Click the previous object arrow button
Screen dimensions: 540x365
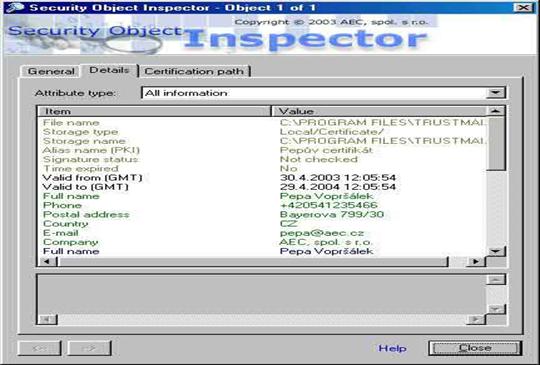[x=39, y=348]
